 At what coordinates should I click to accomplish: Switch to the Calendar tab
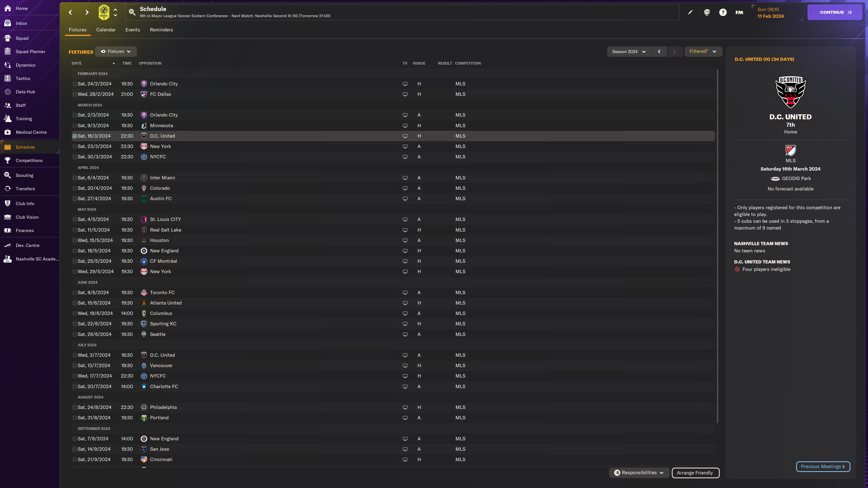click(106, 30)
